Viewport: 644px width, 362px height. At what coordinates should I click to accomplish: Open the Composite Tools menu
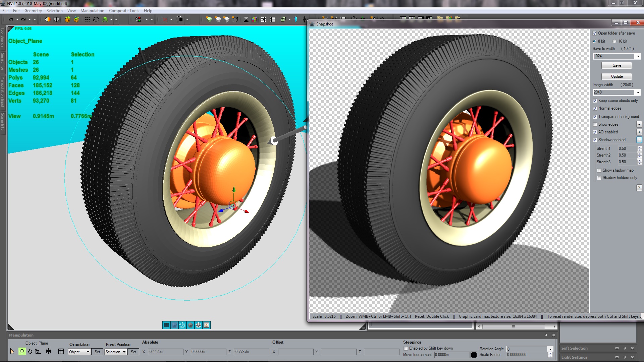pos(124,10)
